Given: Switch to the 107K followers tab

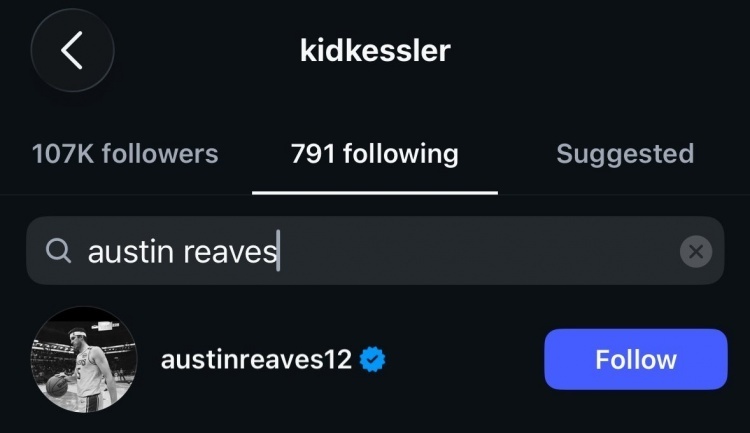Looking at the screenshot, I should click(125, 154).
